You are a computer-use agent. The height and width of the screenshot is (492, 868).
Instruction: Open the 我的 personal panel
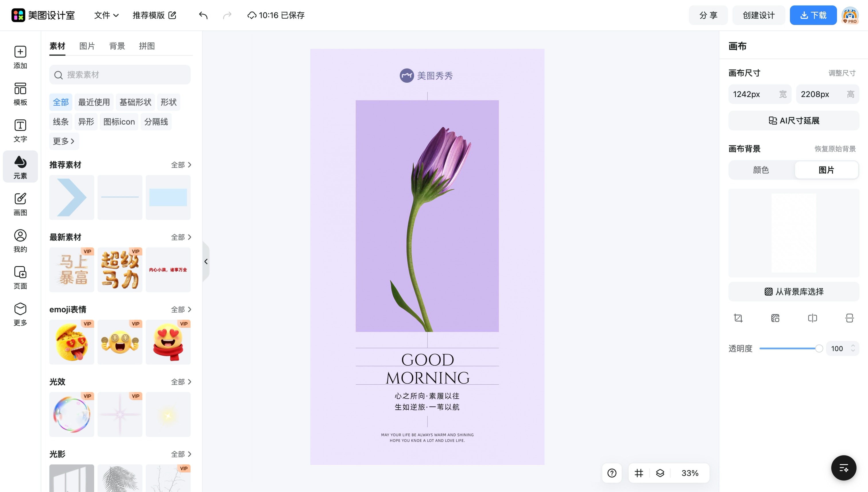[20, 241]
